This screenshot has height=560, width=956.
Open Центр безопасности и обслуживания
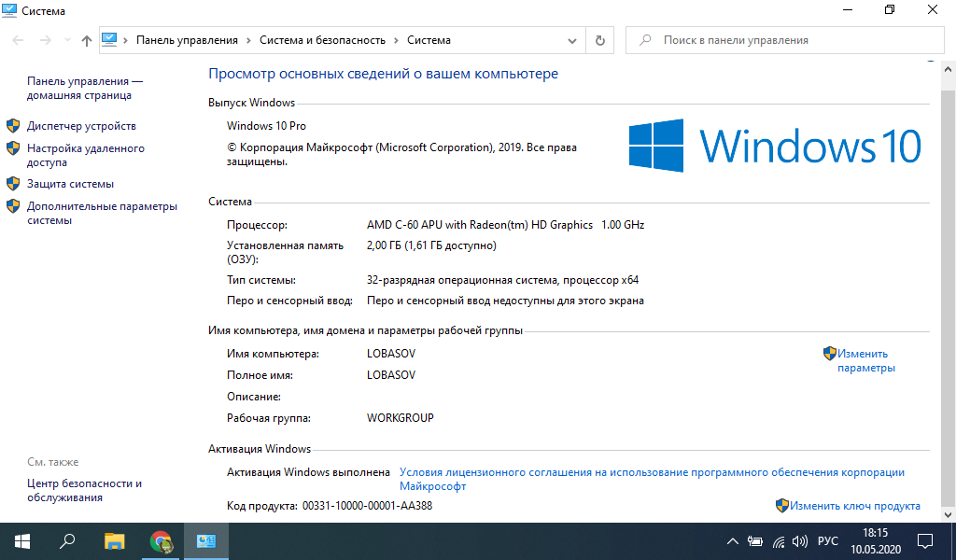click(84, 491)
